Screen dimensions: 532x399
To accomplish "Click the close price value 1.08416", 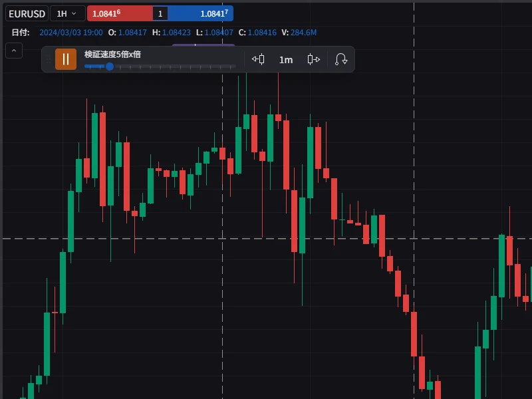I will [262, 33].
